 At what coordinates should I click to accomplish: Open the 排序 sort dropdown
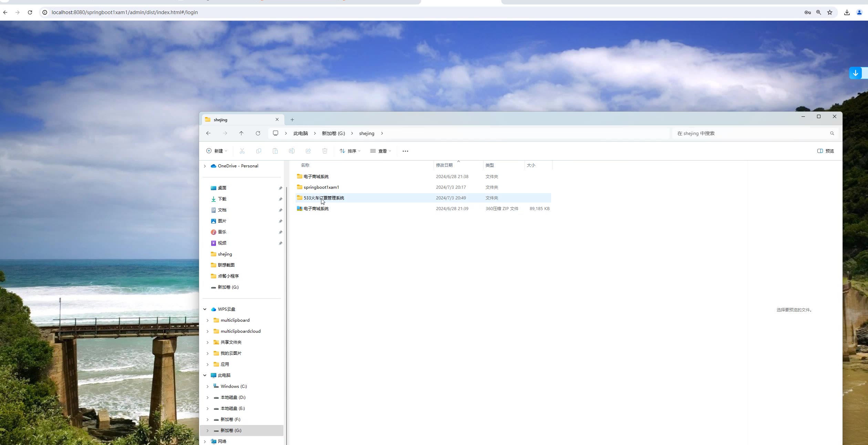[x=350, y=151]
